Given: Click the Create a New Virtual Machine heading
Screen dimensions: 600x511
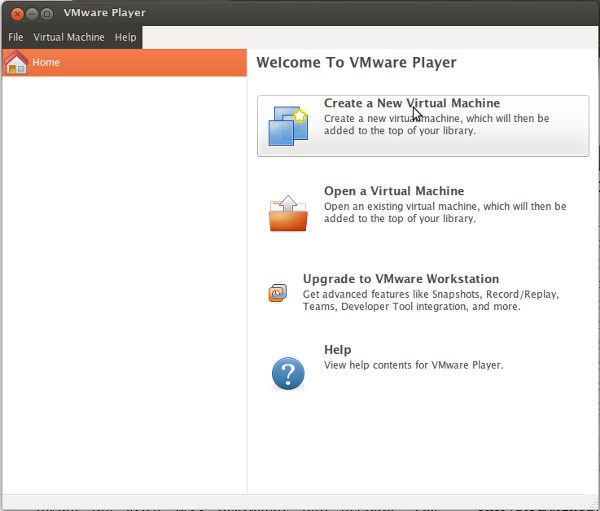Looking at the screenshot, I should (411, 103).
